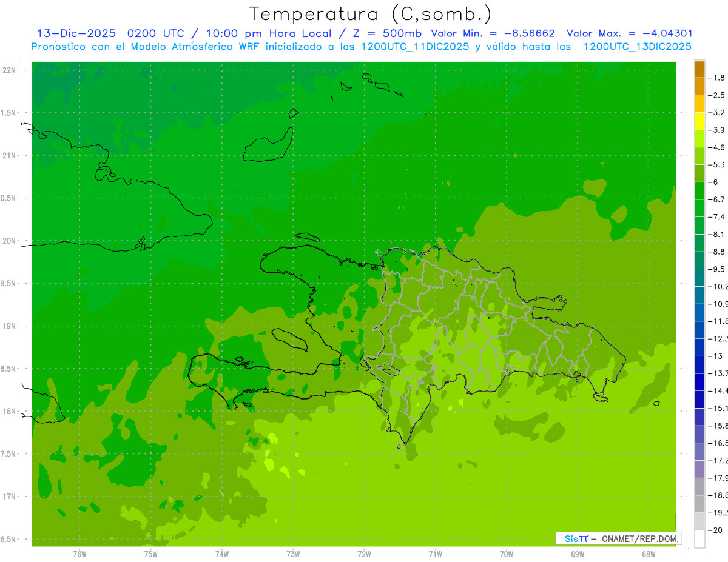Screen dimensions: 728x562
Task: Click the "69W" longitude label
Action: click(x=578, y=554)
